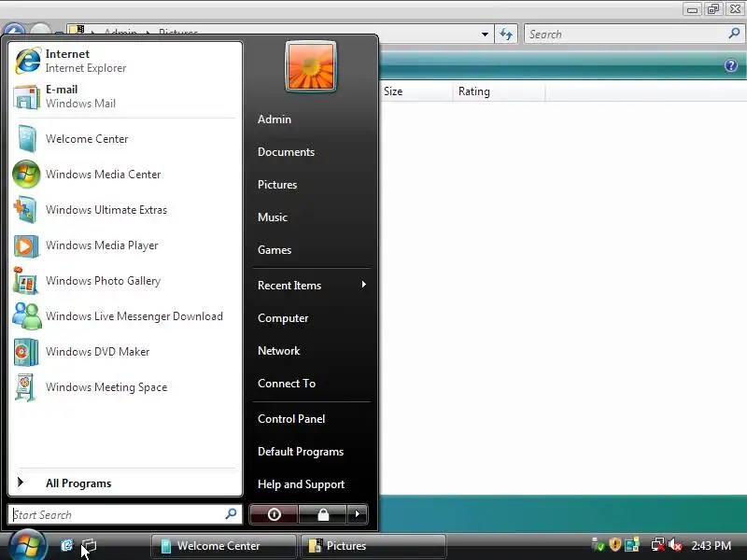Click the first green-check tray icon
This screenshot has width=747, height=560.
tap(598, 545)
